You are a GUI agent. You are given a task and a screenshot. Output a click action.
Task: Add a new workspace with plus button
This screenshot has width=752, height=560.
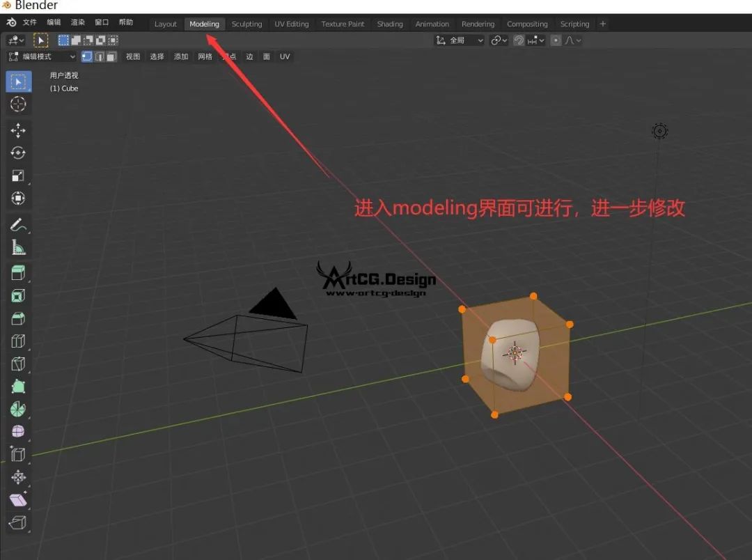tap(603, 24)
